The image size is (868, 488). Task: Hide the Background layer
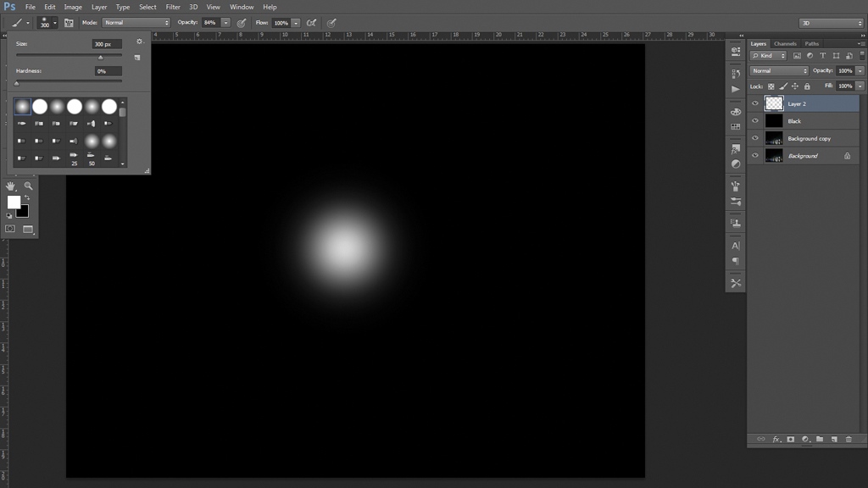(755, 156)
